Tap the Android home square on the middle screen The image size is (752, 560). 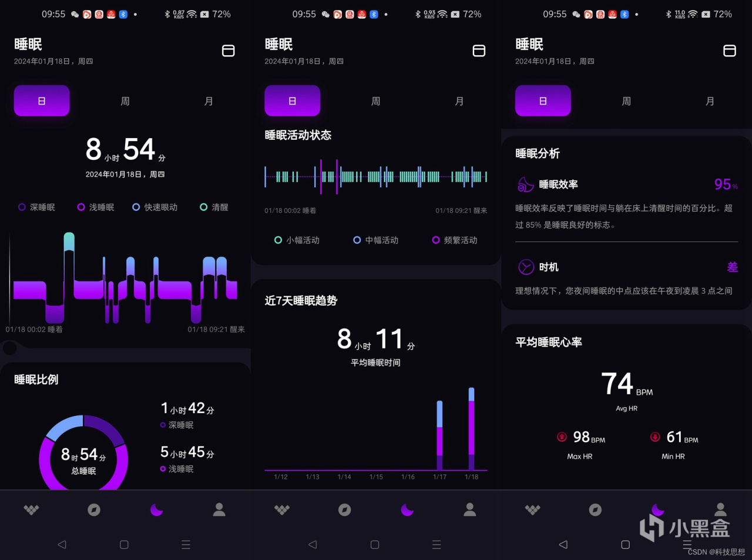(x=375, y=545)
